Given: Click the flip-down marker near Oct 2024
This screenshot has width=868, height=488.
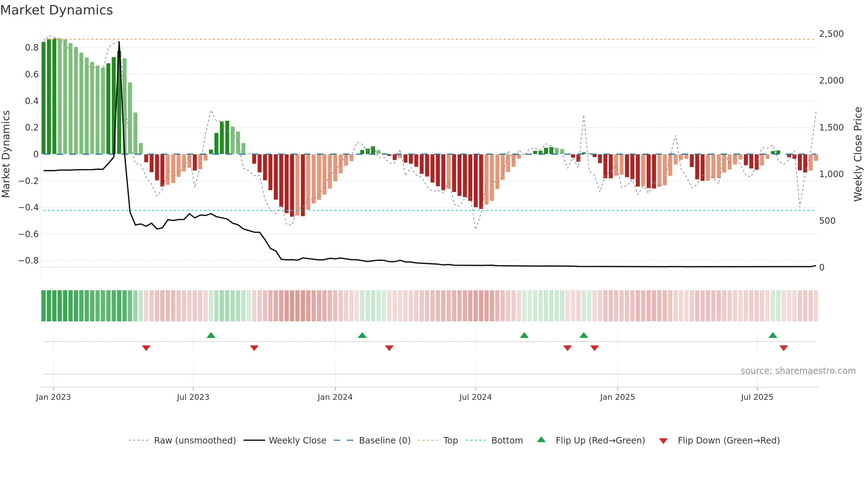Looking at the screenshot, I should [567, 348].
